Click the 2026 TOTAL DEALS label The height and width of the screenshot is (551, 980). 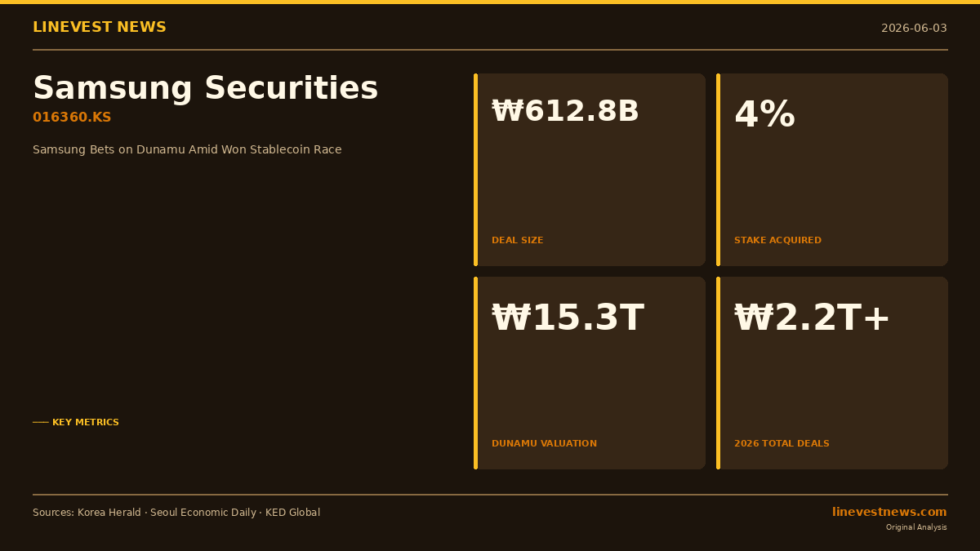[x=782, y=444]
